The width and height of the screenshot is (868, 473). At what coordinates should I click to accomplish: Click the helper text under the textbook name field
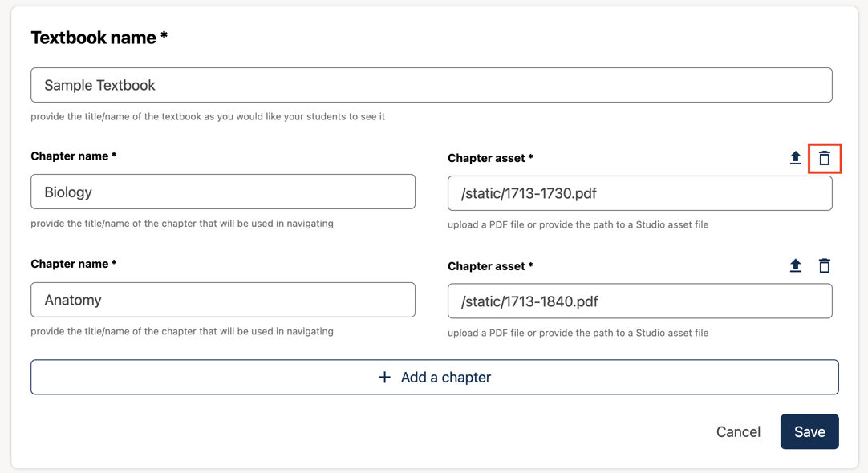(208, 116)
